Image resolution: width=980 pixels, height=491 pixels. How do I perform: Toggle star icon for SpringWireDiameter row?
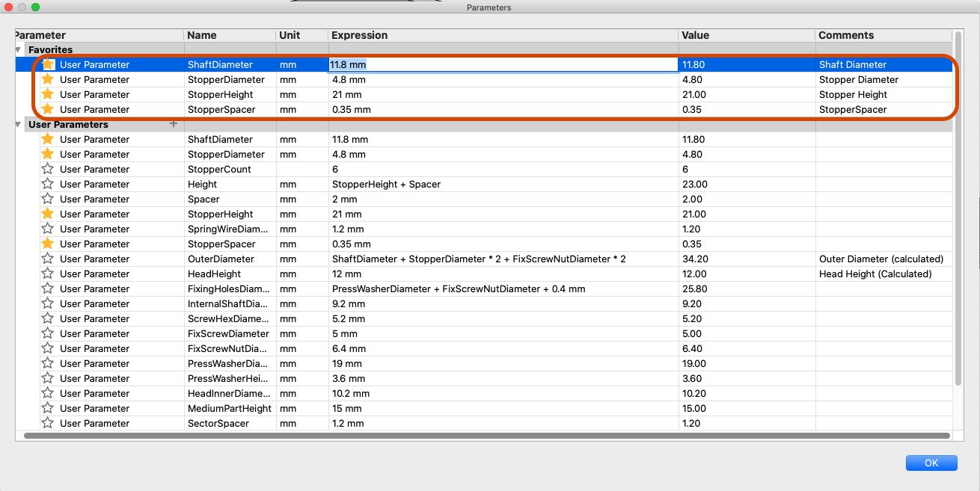point(48,229)
